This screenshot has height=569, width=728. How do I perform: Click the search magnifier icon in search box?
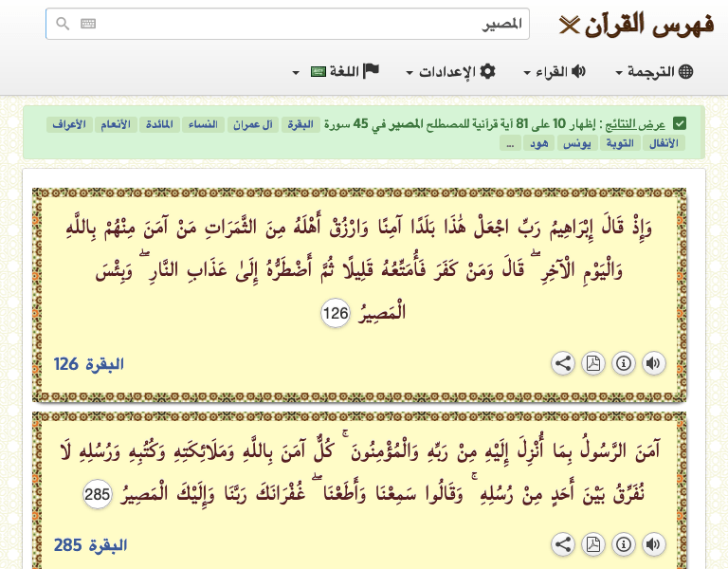point(63,25)
